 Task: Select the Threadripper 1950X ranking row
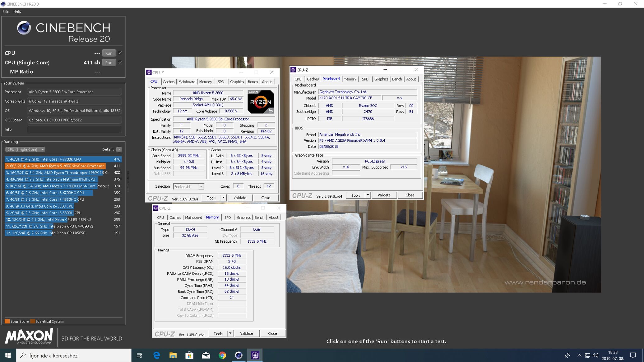tap(63, 172)
